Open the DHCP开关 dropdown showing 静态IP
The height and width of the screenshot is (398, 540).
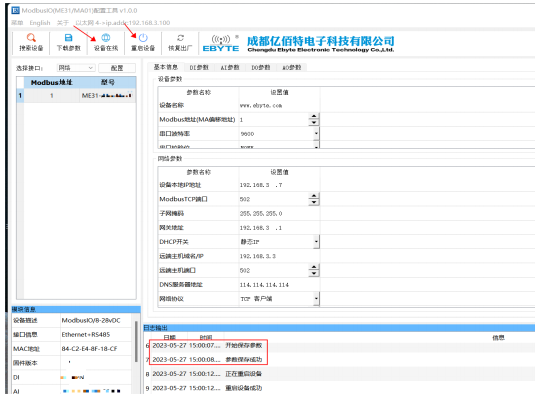[x=316, y=242]
